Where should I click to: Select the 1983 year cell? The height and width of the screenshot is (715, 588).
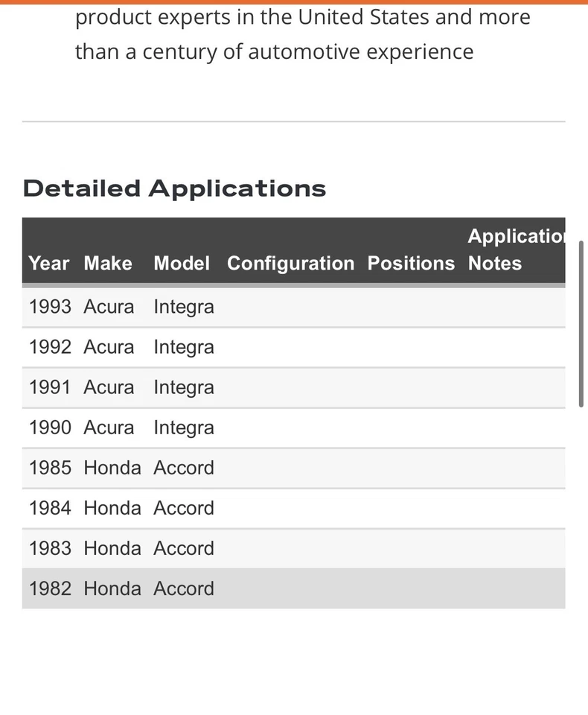pyautogui.click(x=50, y=548)
